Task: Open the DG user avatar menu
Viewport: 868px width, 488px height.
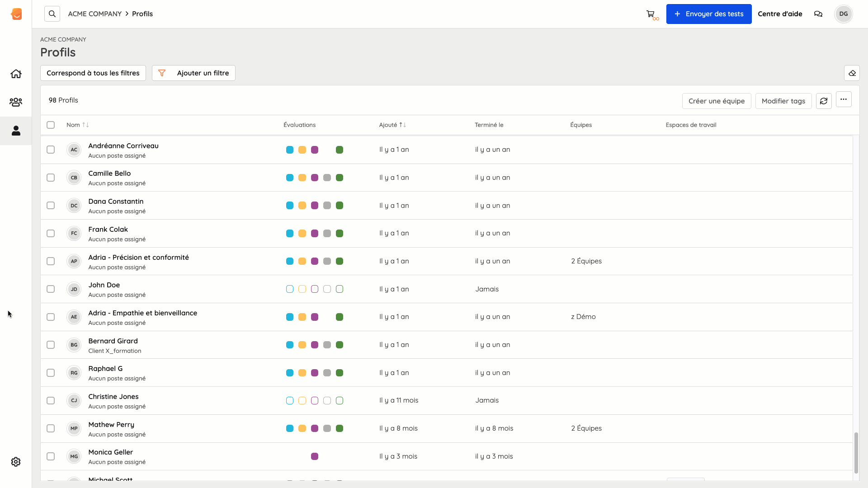Action: (x=844, y=14)
